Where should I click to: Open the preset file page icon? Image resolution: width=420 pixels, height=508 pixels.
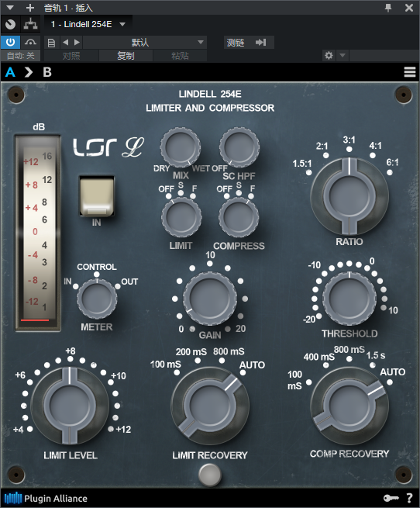pos(51,43)
